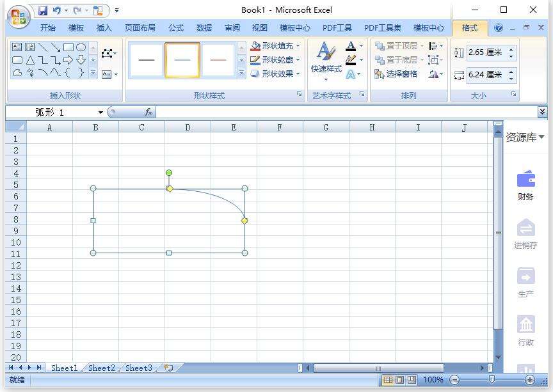
Task: Expand the formula bar
Action: [x=542, y=112]
